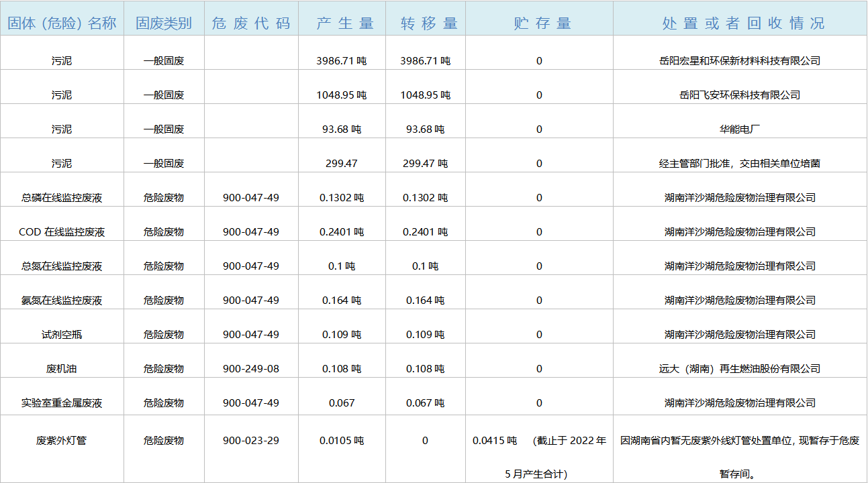Click the 转移量 column header

click(x=426, y=23)
